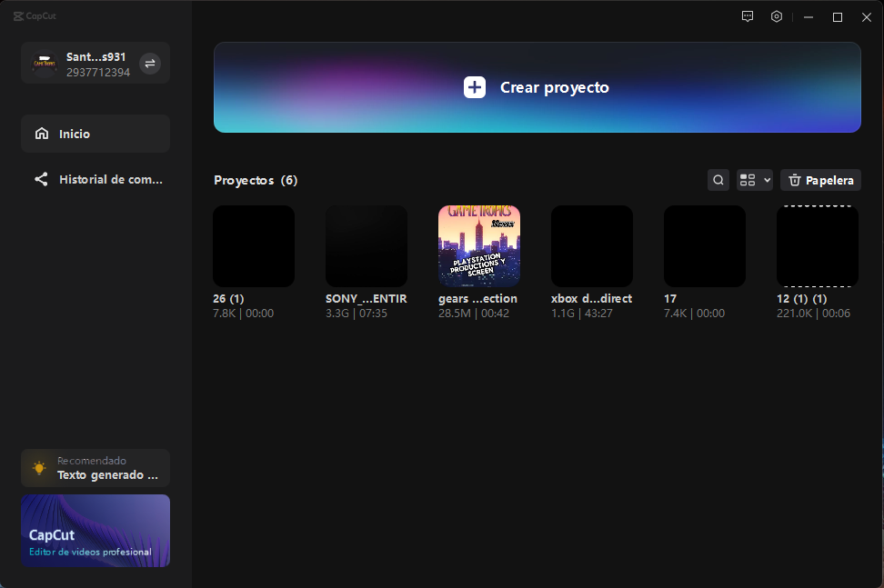Click the Proyectos (6) heading
This screenshot has width=884, height=588.
[256, 180]
